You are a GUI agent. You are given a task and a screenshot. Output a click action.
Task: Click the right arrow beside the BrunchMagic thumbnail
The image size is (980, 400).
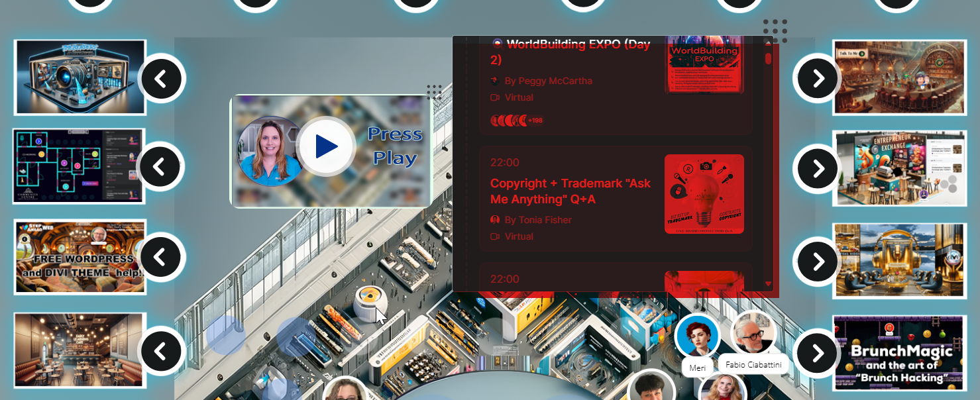click(818, 353)
